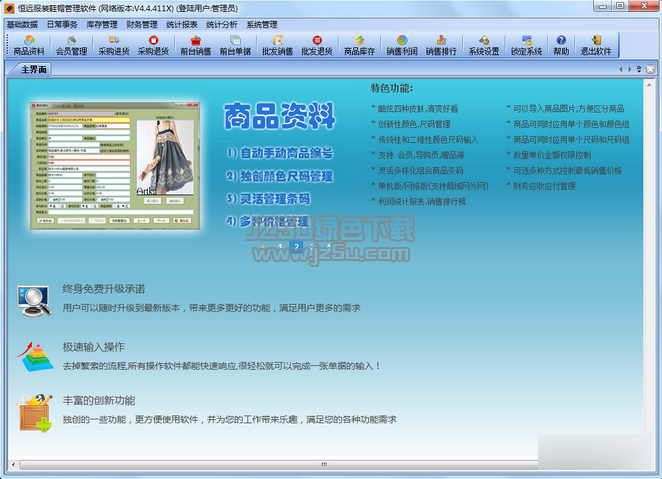662x479 pixels.
Task: Click the 采购进货 purchase icon
Action: pyautogui.click(x=114, y=45)
